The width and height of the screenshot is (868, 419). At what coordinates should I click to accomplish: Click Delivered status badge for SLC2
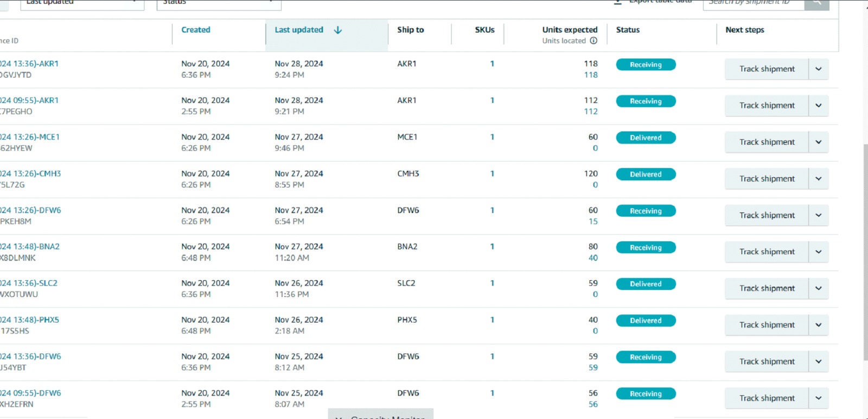click(646, 284)
